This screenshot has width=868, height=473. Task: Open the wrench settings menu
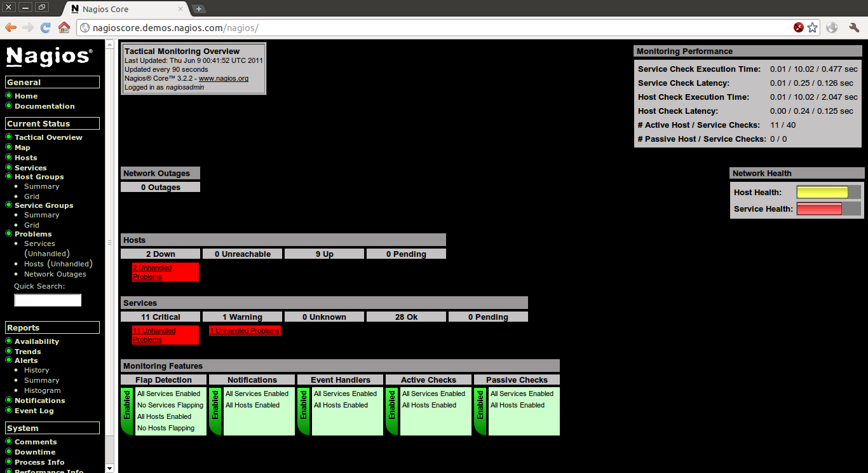854,27
